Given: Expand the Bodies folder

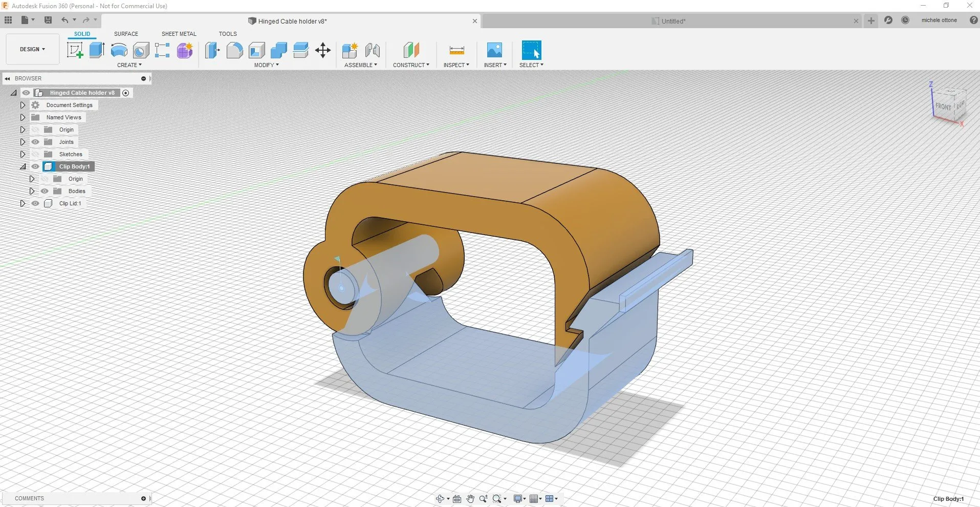Looking at the screenshot, I should coord(32,191).
